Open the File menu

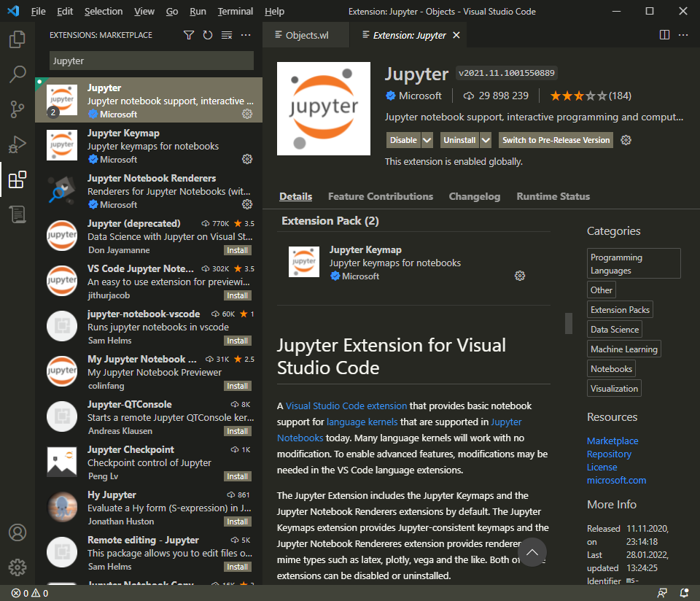[39, 11]
